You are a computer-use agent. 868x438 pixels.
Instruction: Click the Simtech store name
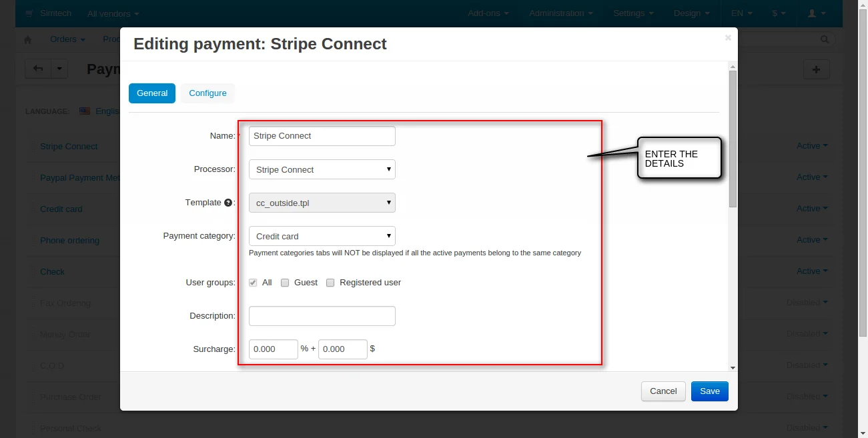pyautogui.click(x=55, y=13)
